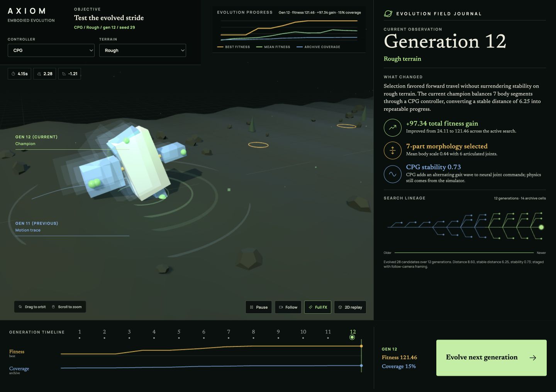
Task: Toggle Full FX rendering
Action: coord(318,307)
